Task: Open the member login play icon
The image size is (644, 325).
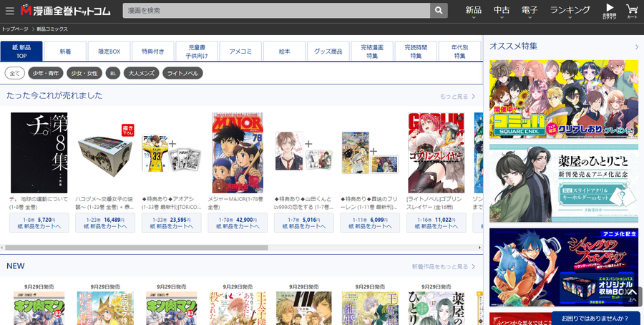Action: click(610, 11)
